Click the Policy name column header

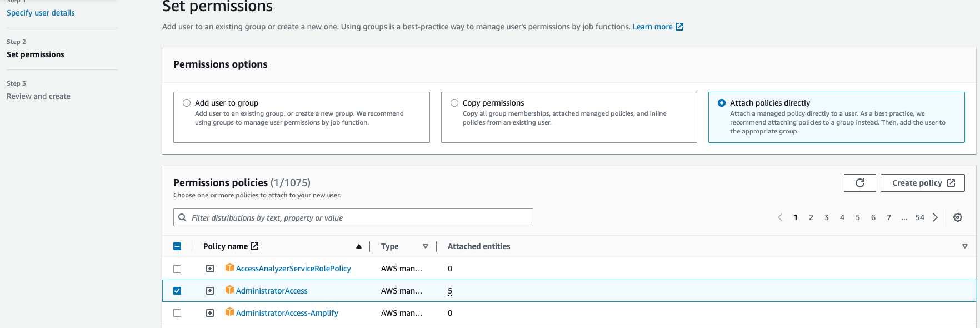(226, 246)
